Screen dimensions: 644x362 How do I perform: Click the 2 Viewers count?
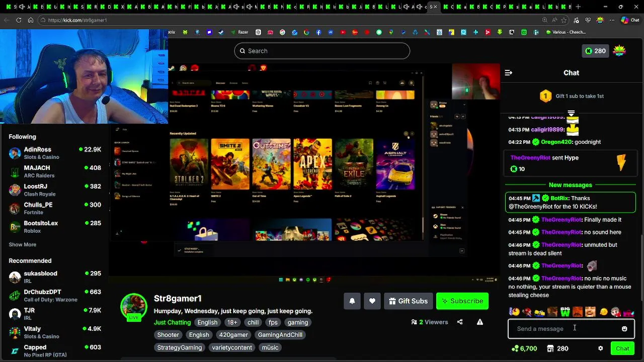(x=430, y=322)
